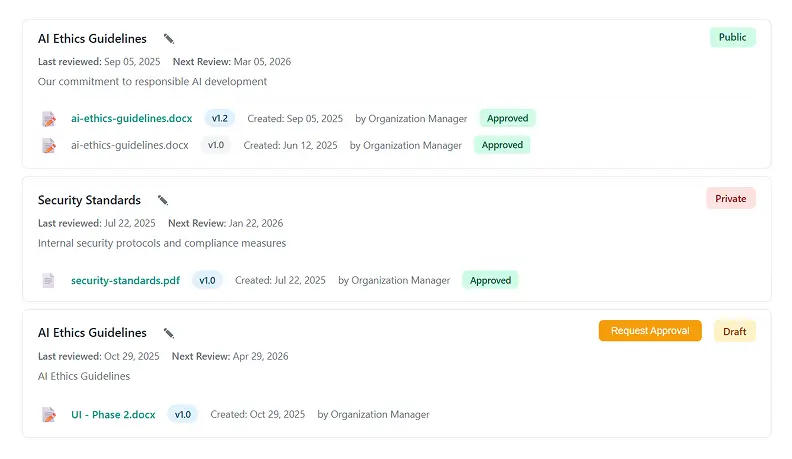Click file icon for ai-ethics-guidelines.docx v1.0
Screen dimensions: 792x459
pyautogui.click(x=48, y=146)
